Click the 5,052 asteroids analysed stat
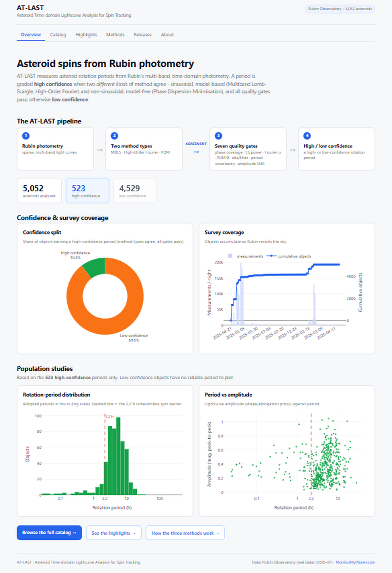Screen dimensions: 392x573 [x=39, y=191]
